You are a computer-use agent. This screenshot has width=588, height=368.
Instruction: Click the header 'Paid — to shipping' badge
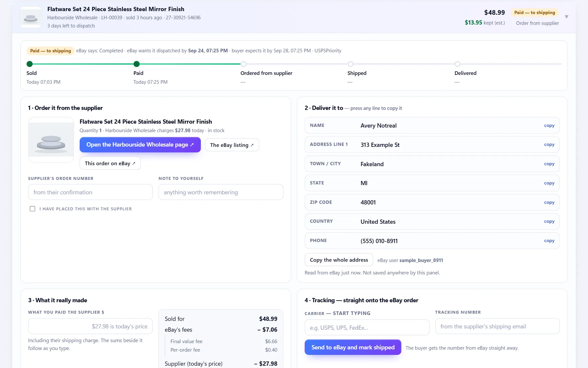[534, 12]
